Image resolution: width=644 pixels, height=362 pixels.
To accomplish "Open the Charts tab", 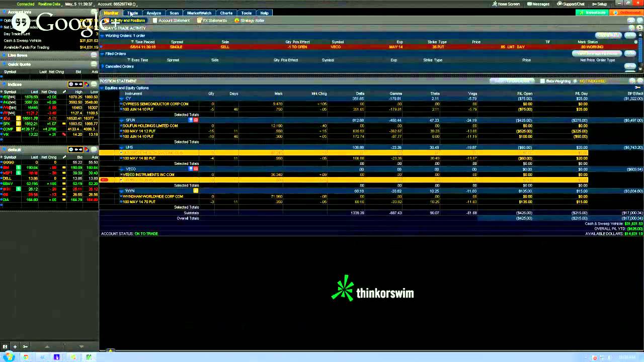I will pos(226,13).
